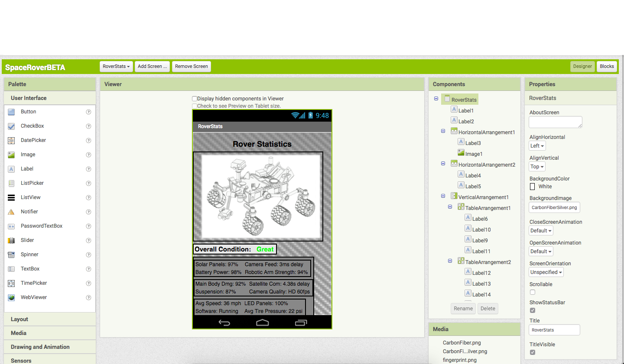Collapse the TableArrangement2 tree node
Viewport: 624px width, 364px height.
(450, 261)
